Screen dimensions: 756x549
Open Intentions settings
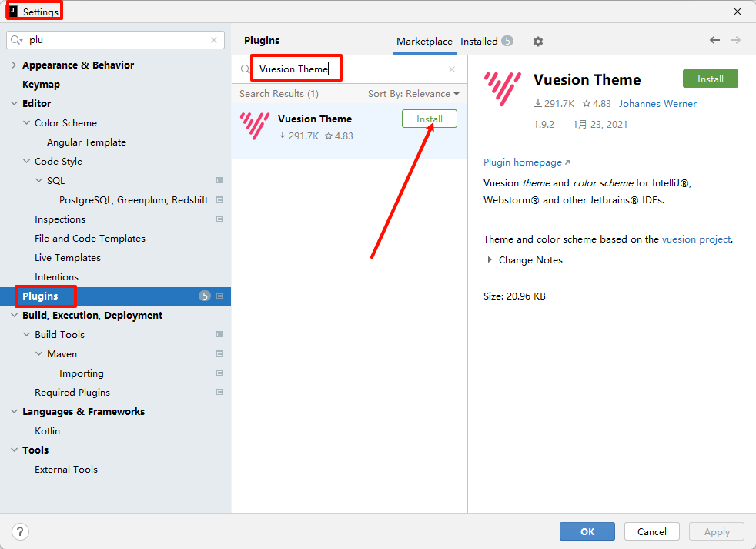pos(56,277)
